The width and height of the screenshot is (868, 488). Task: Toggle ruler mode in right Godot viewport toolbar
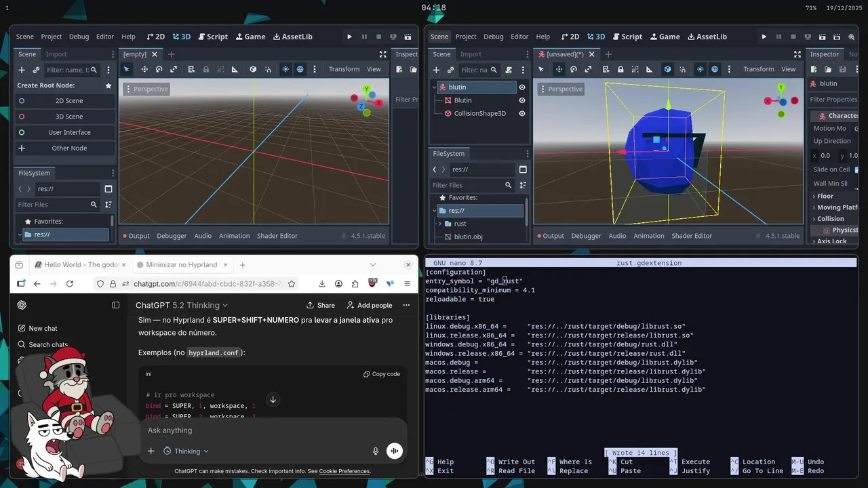pyautogui.click(x=650, y=69)
